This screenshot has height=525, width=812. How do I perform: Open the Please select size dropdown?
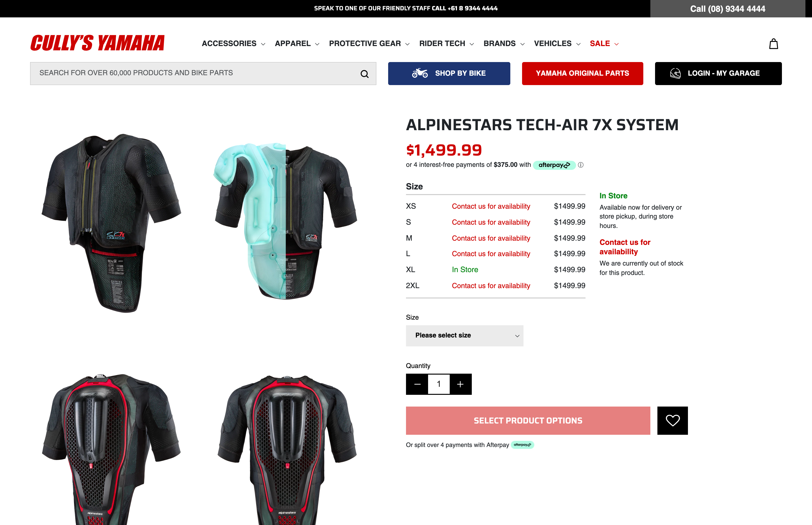[x=465, y=335]
